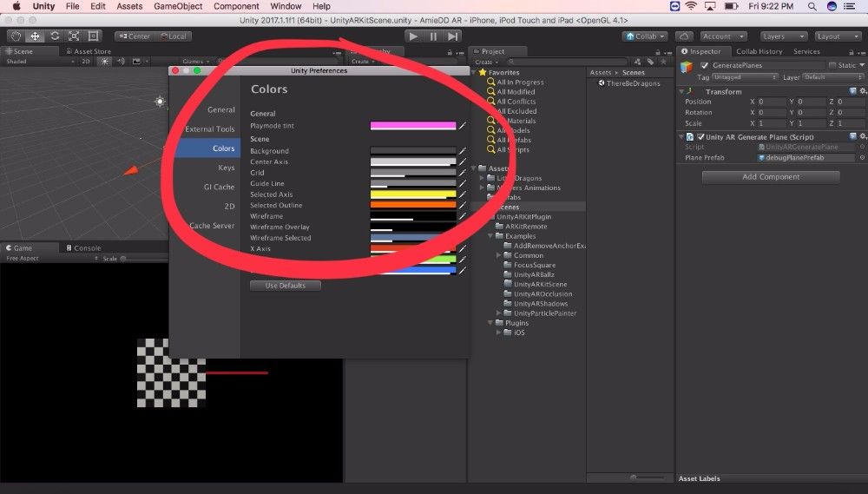Open the Collab dropdown
This screenshot has height=494, width=868.
point(645,36)
